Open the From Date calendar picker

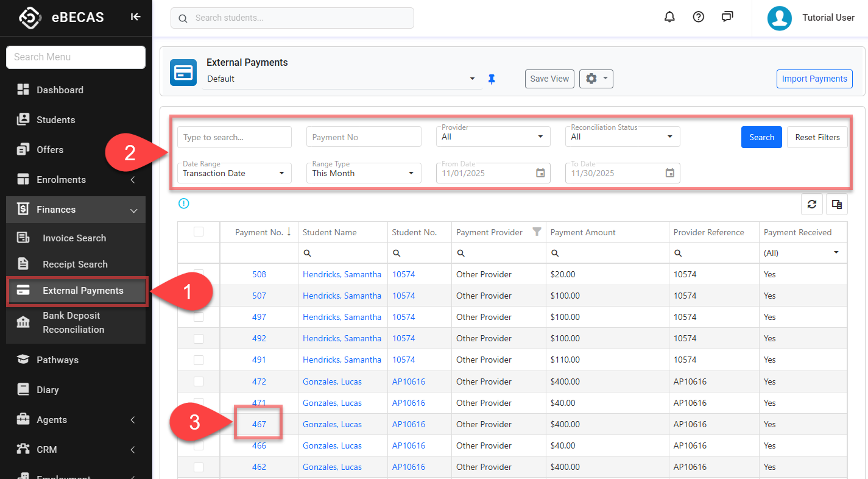(540, 173)
